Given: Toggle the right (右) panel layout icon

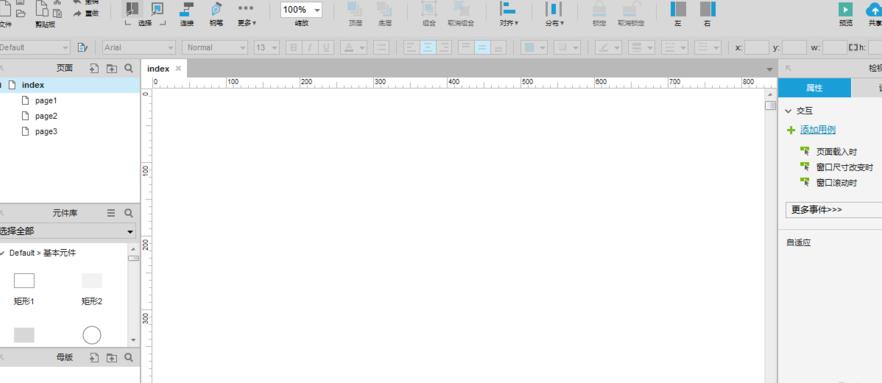Looking at the screenshot, I should coord(708,9).
